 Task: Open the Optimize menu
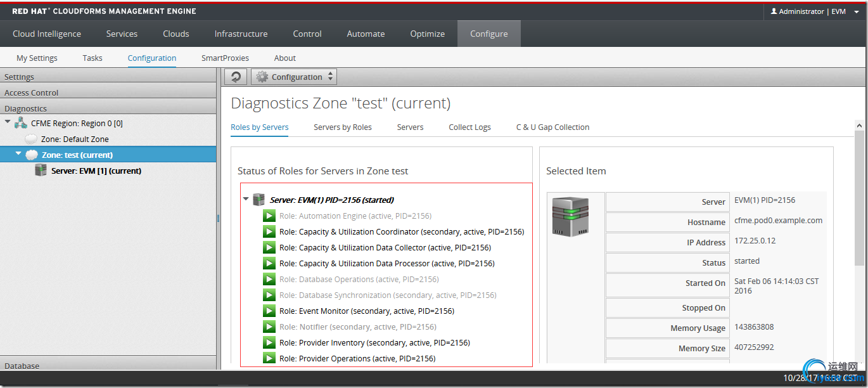point(428,34)
